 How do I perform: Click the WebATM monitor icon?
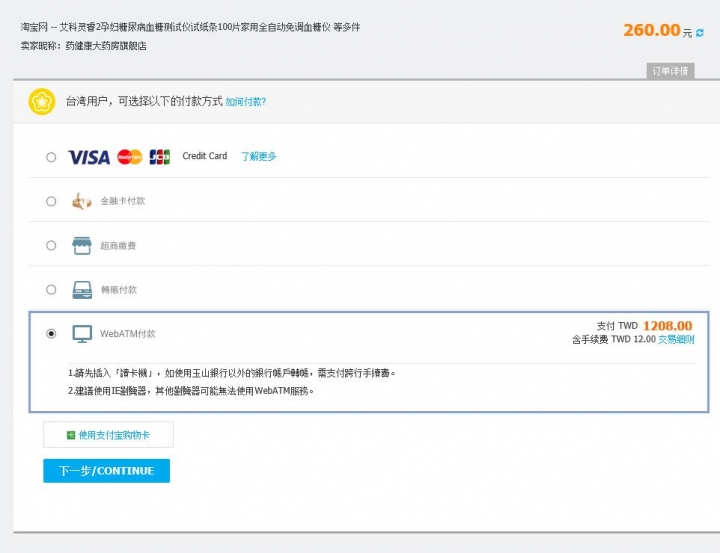(82, 334)
